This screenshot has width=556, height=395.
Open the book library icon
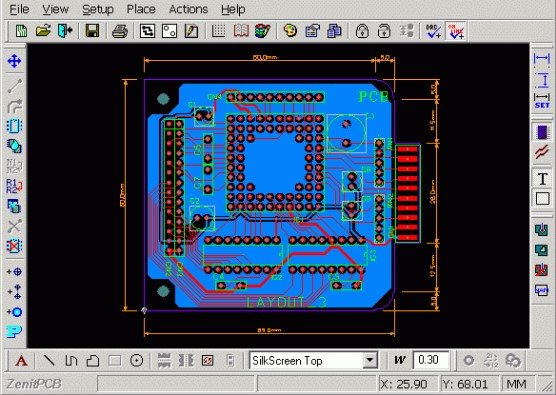241,31
